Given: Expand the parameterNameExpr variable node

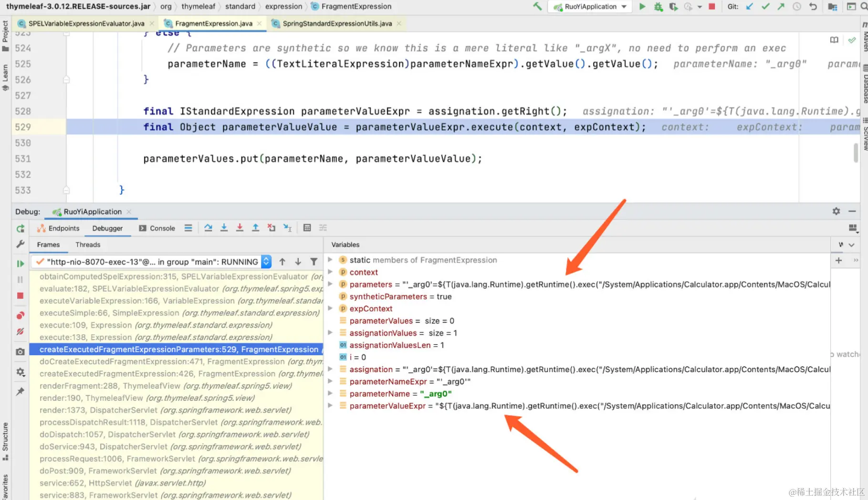Looking at the screenshot, I should coord(330,382).
